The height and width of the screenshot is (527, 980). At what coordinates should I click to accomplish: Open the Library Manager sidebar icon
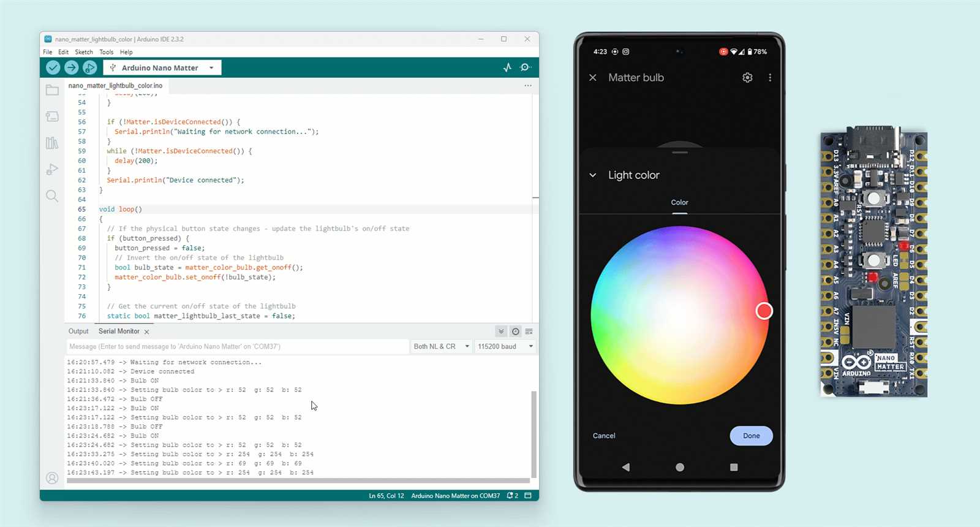[x=52, y=143]
